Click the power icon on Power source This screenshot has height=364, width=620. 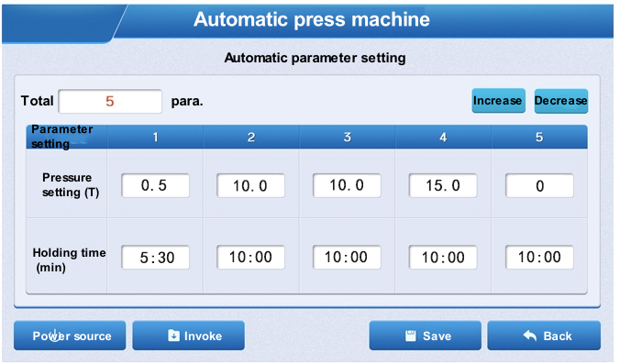pyautogui.click(x=54, y=336)
